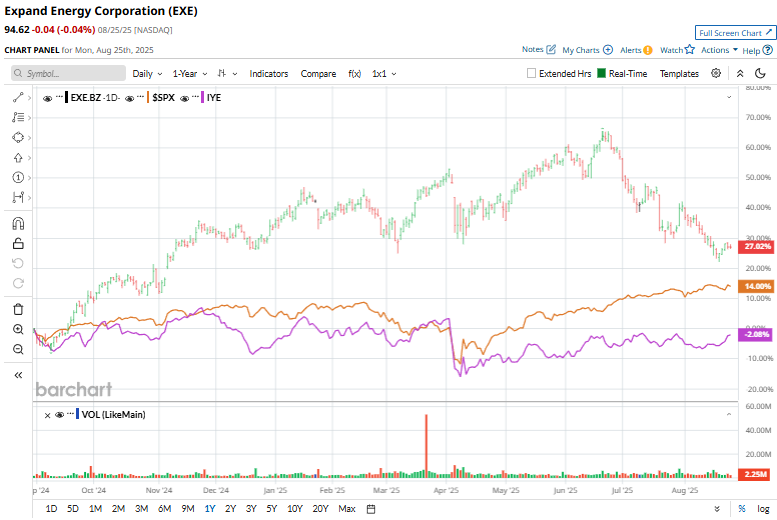Open the 1-Year period dropdown
The height and width of the screenshot is (520, 777).
click(190, 73)
